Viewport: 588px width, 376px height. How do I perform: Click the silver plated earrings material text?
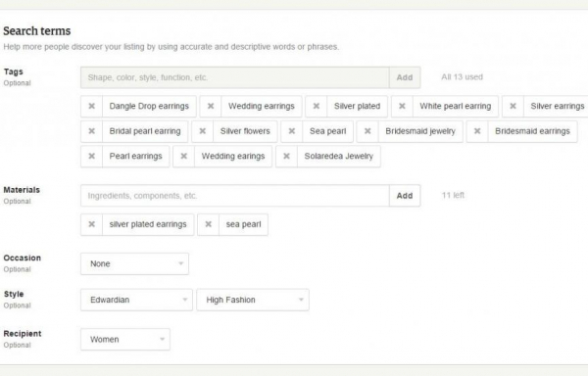tap(148, 224)
